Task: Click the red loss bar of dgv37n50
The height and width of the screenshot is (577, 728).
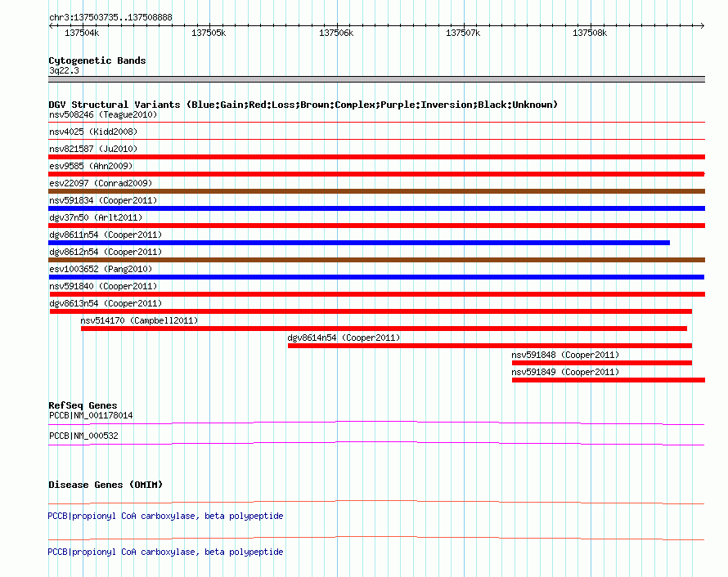Action: tap(376, 226)
